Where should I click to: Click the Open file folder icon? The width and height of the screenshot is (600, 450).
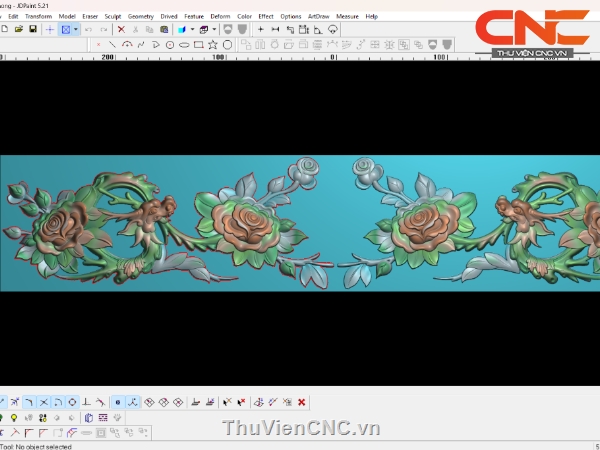click(19, 30)
